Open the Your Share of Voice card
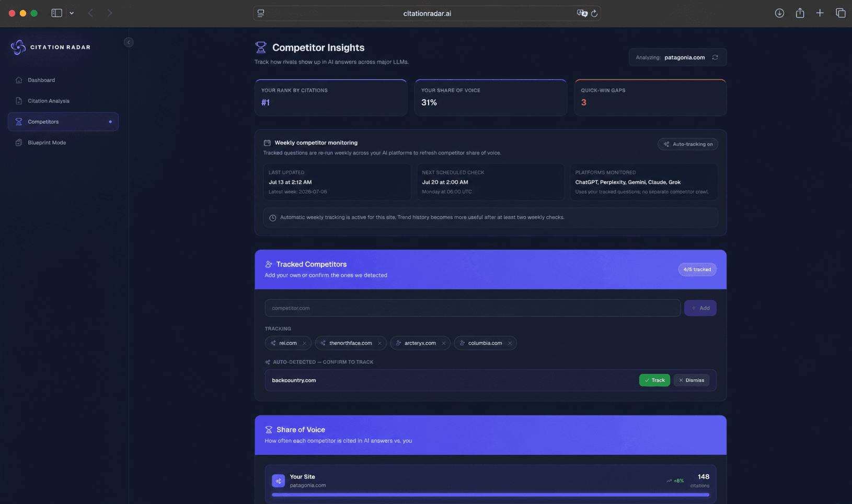Image resolution: width=852 pixels, height=504 pixels. pyautogui.click(x=491, y=98)
